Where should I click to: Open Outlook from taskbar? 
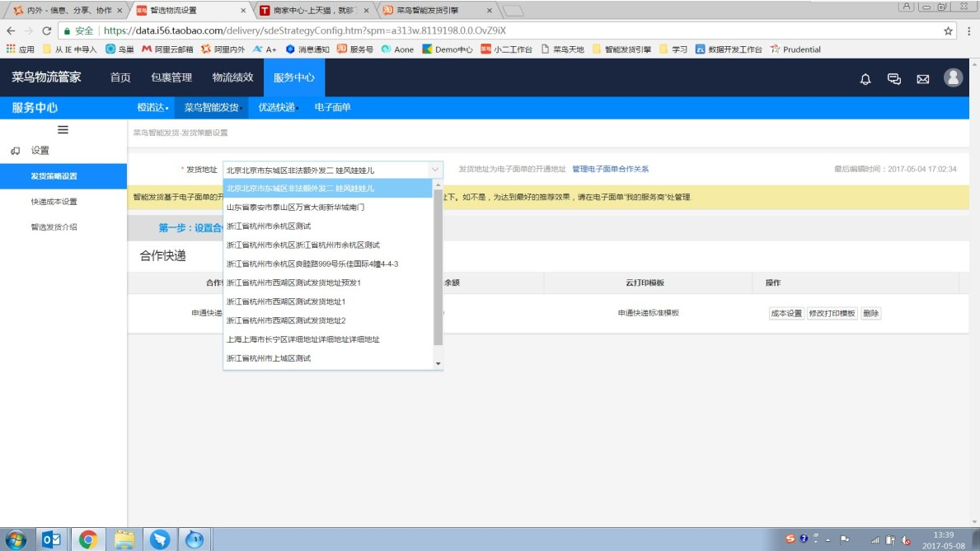pyautogui.click(x=51, y=539)
